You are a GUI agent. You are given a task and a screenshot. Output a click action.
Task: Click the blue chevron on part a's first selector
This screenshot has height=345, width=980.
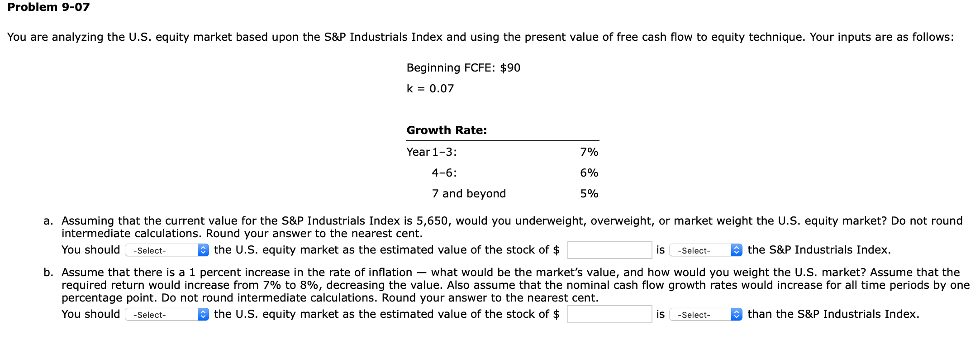pos(203,249)
